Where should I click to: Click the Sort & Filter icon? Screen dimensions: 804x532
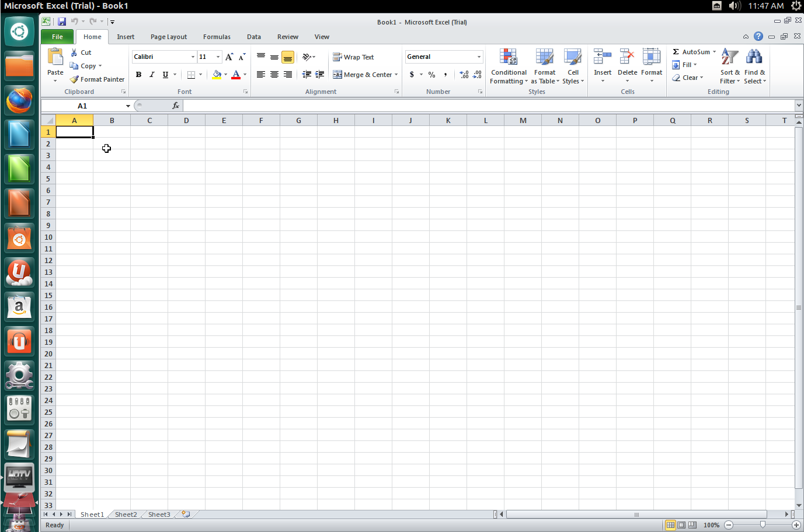click(729, 57)
